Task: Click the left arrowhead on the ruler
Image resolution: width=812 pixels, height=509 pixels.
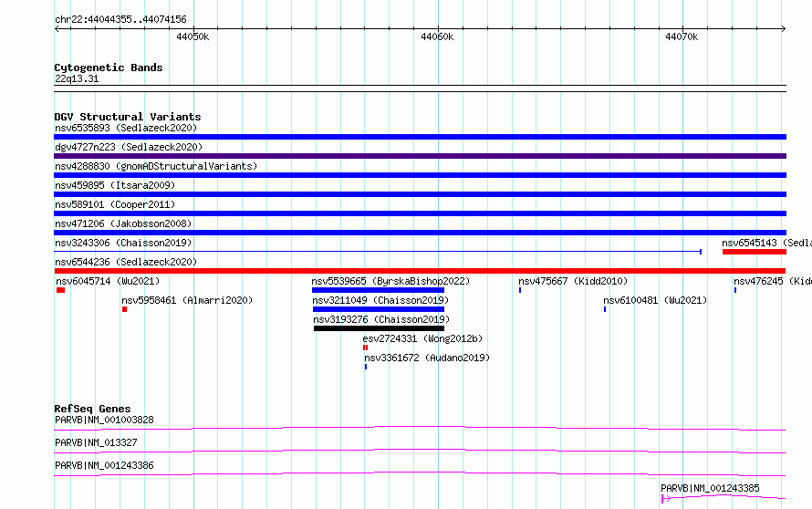Action: (x=57, y=28)
